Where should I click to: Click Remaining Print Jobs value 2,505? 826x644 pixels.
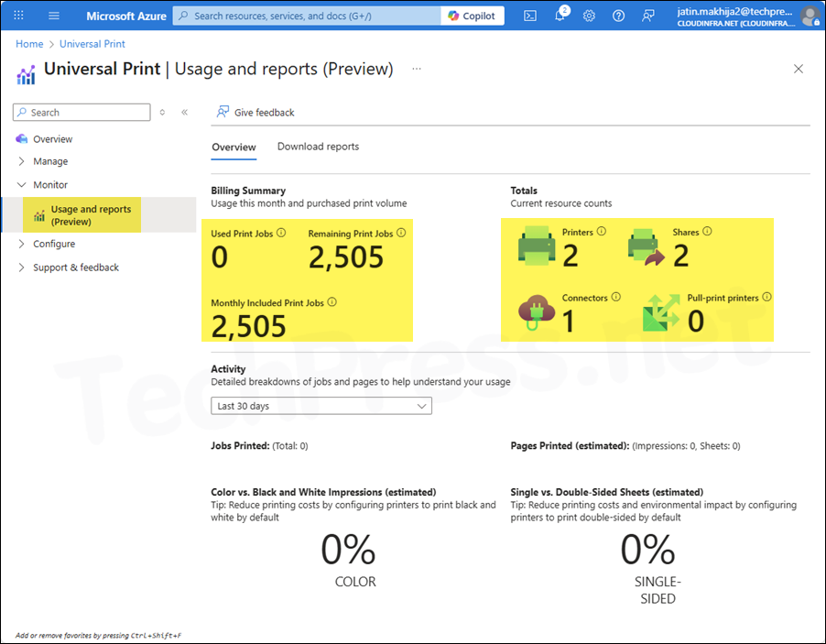pos(346,257)
